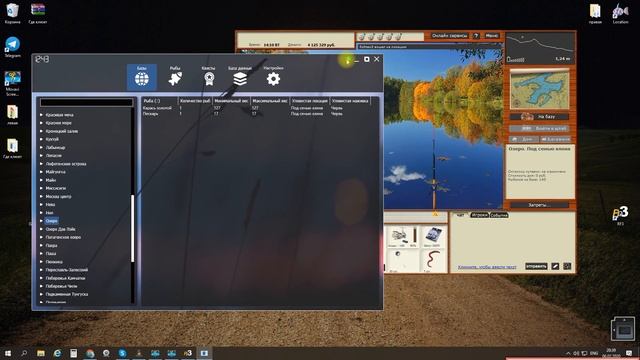
Task: Select Патагонское озеро in the tree
Action: pyautogui.click(x=63, y=237)
